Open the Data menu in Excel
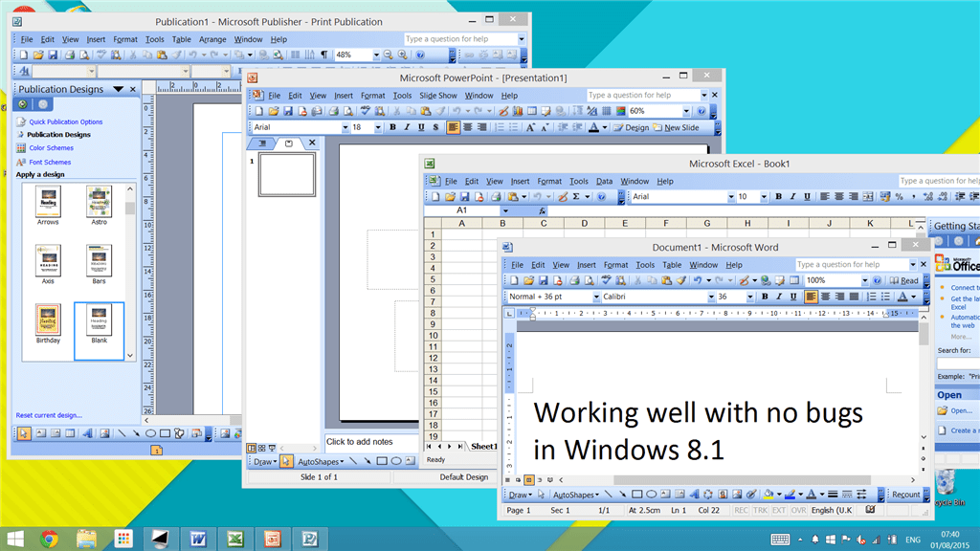This screenshot has height=551, width=980. click(605, 181)
